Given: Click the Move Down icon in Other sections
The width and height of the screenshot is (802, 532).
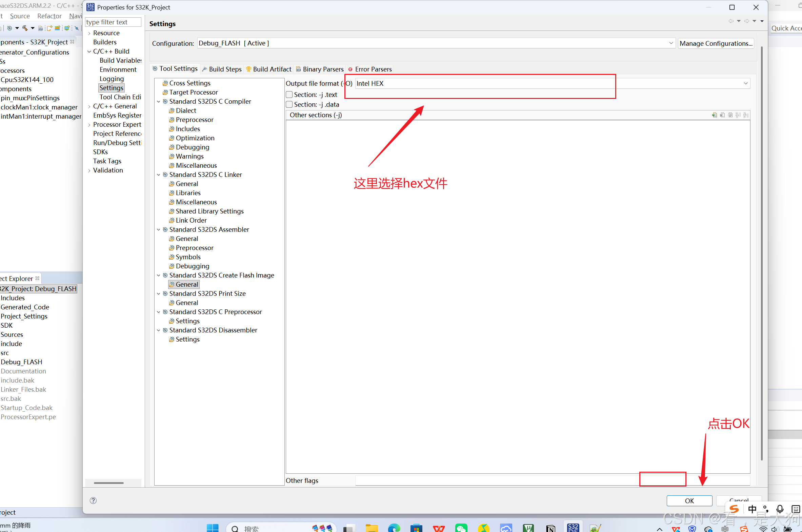Looking at the screenshot, I should [746, 115].
